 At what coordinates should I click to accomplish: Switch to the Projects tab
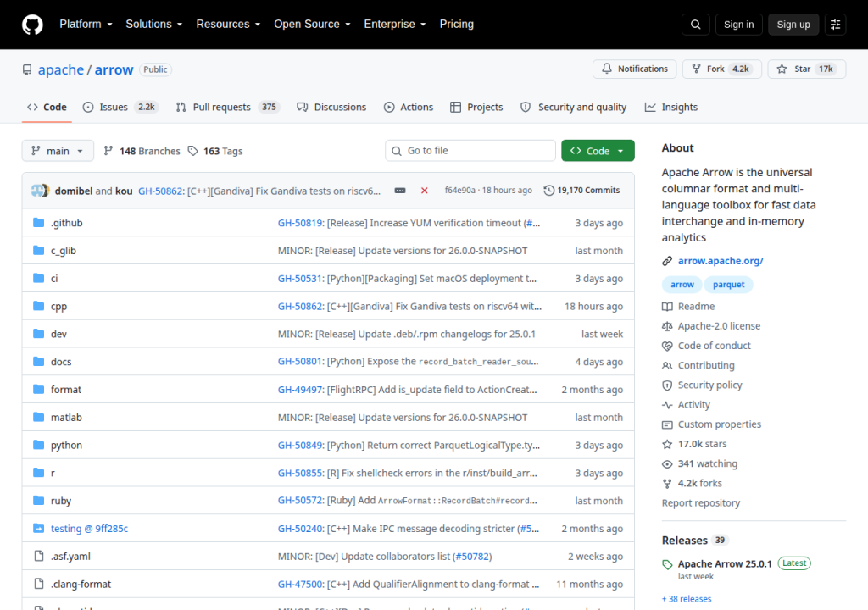tap(476, 107)
